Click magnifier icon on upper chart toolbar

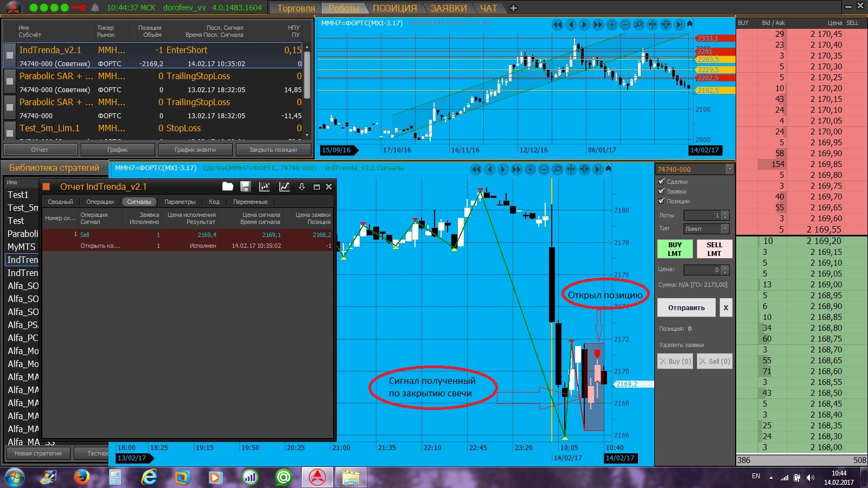[x=639, y=24]
